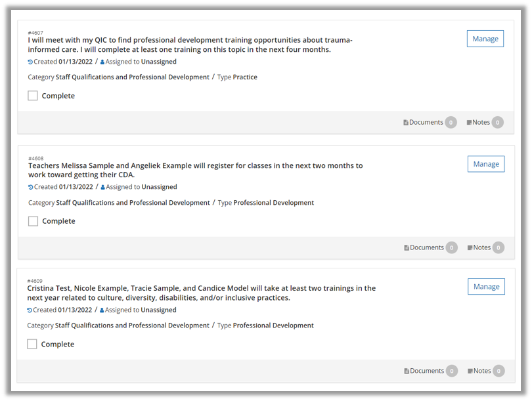The height and width of the screenshot is (401, 532).
Task: Click the Assigned person icon on goal #4607
Action: click(x=102, y=62)
